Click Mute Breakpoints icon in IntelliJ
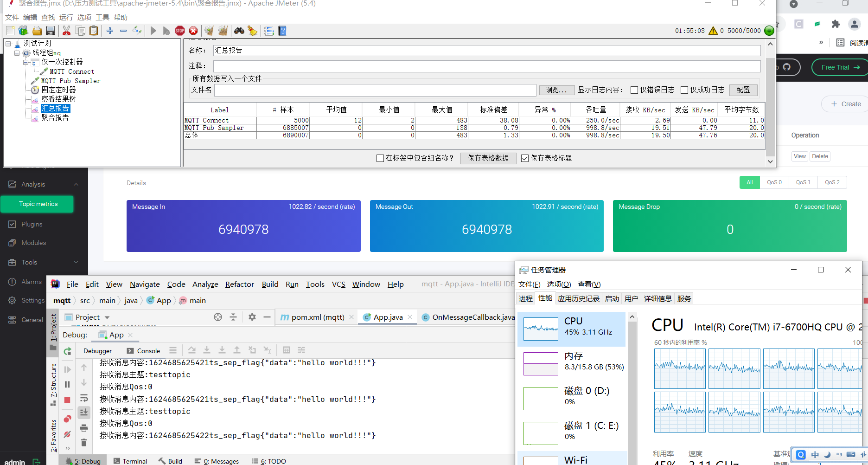 click(67, 434)
